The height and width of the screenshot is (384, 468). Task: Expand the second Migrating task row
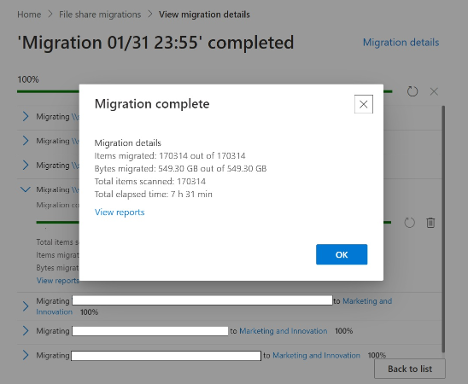(x=26, y=141)
